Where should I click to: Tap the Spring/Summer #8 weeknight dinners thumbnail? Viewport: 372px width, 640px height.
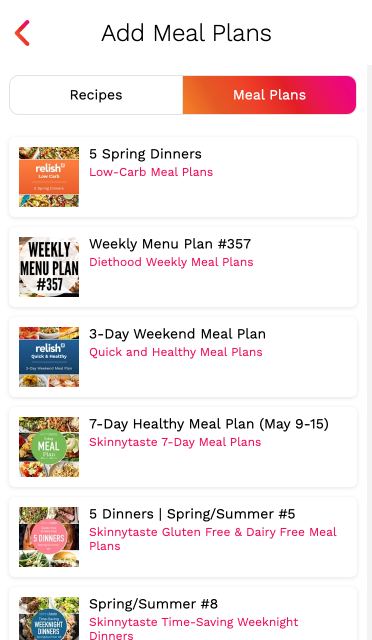49,618
